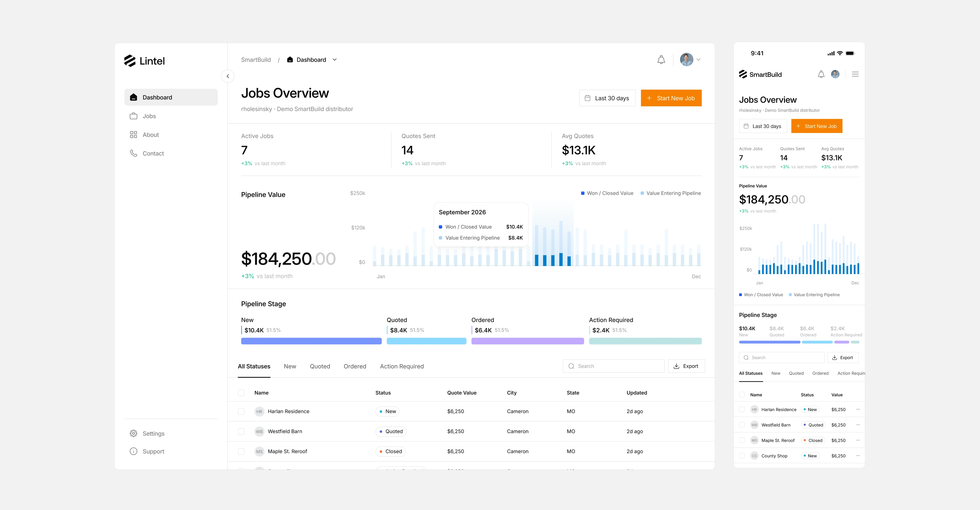980x510 pixels.
Task: Check the desktop Maple St. Reroof row checkbox
Action: [241, 451]
